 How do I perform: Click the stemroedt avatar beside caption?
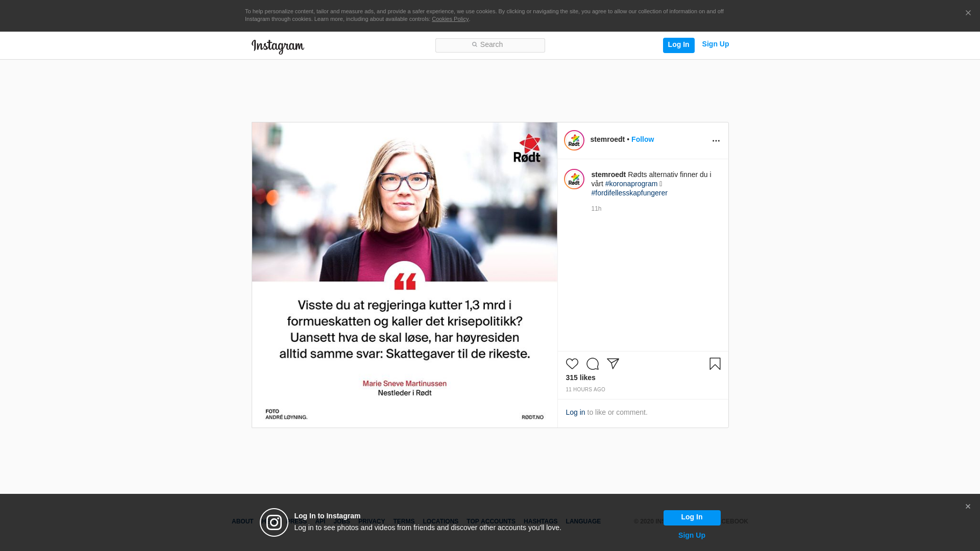coord(574,179)
